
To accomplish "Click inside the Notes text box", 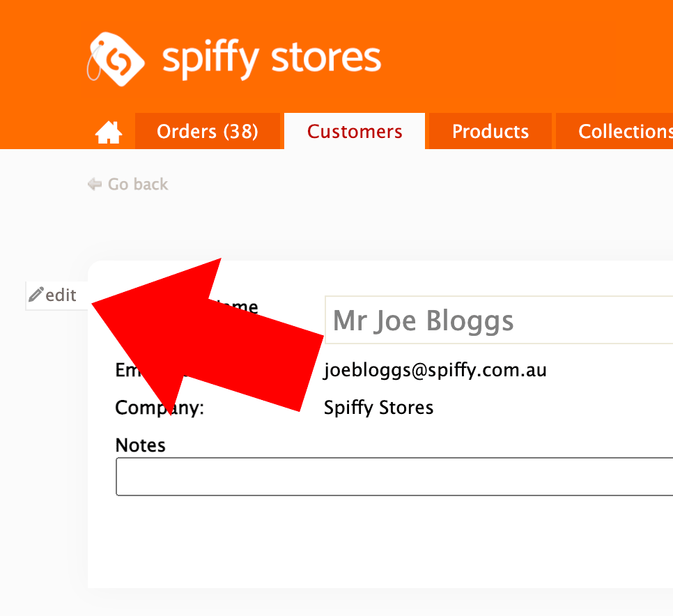I will [x=394, y=477].
